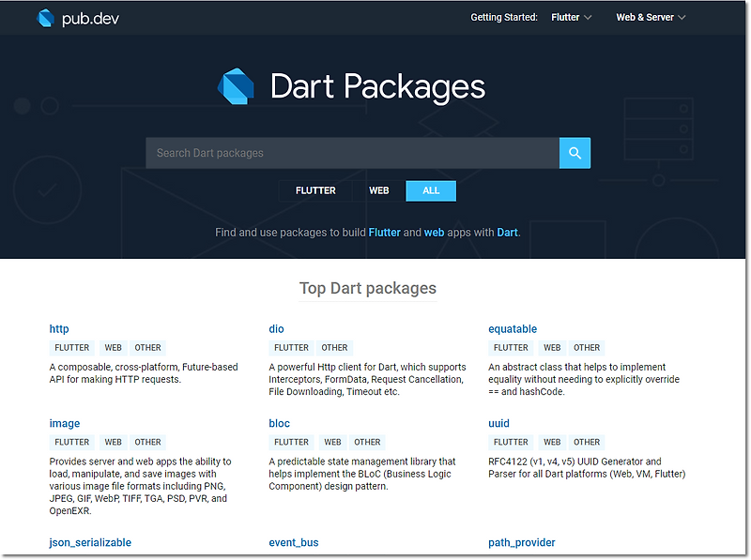Click the equatable description about hashCode

pos(584,379)
